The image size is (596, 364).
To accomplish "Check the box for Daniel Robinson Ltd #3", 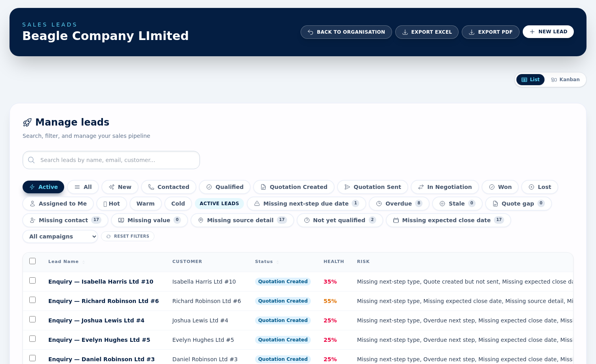I will pyautogui.click(x=32, y=358).
